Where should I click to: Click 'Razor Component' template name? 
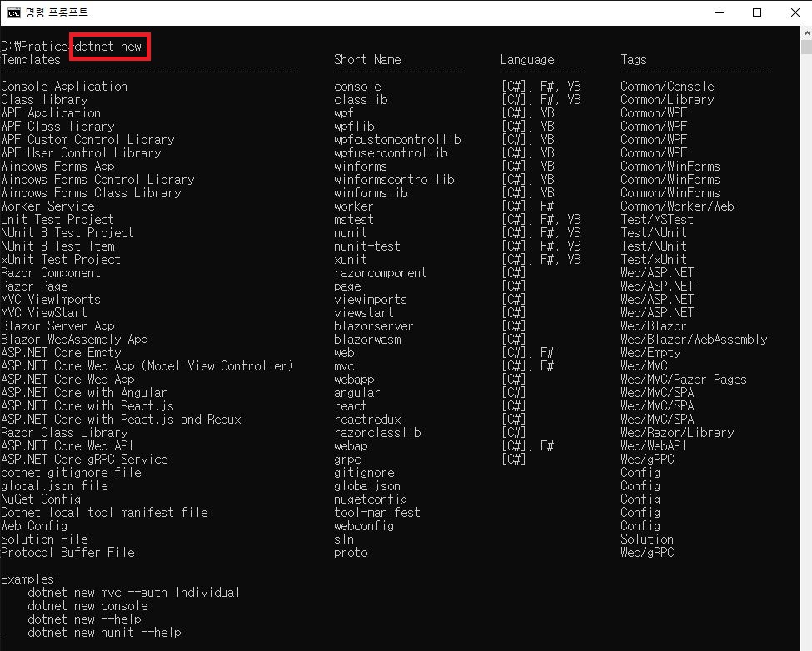point(51,273)
